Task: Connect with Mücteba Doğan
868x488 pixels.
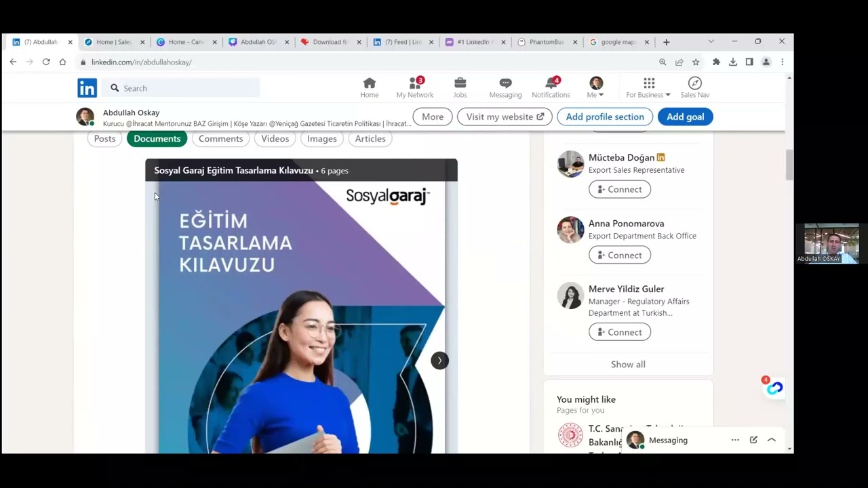Action: tap(620, 189)
